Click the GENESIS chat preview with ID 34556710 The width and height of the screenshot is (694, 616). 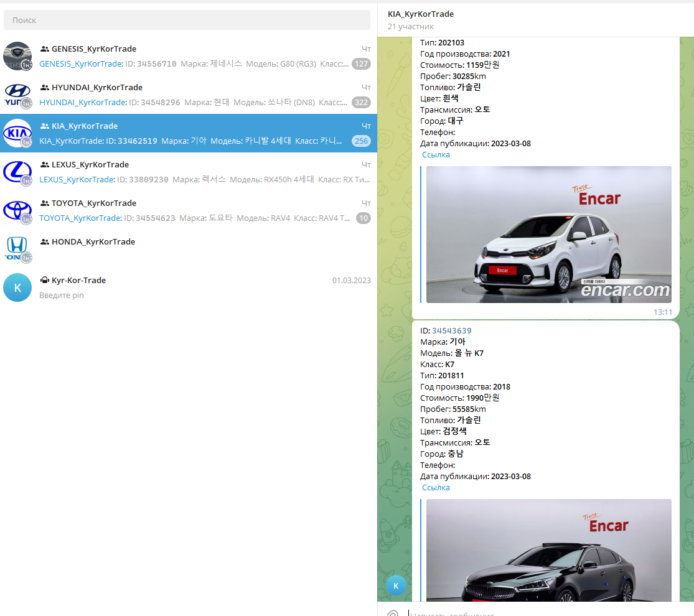pos(194,63)
